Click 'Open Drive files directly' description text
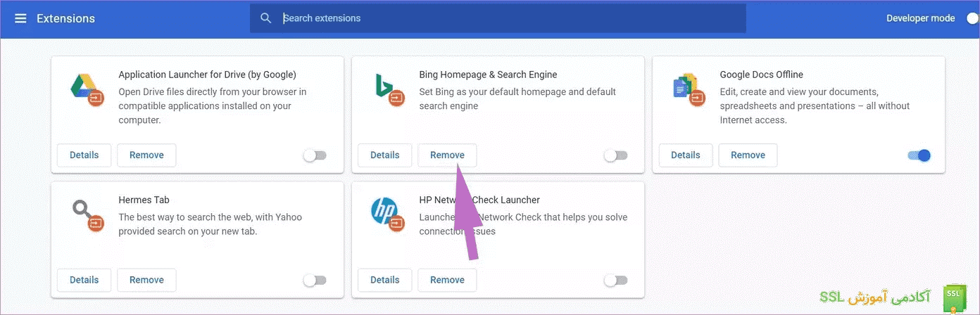The height and width of the screenshot is (315, 980). pos(213,105)
